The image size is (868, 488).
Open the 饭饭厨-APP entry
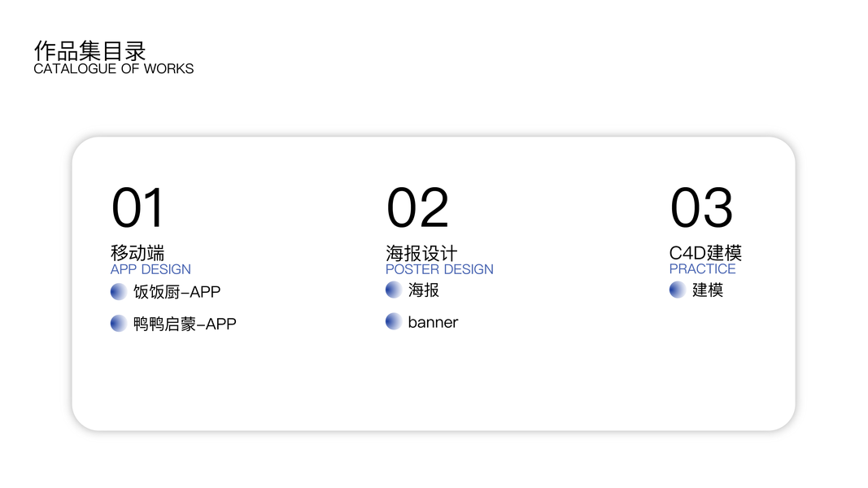pyautogui.click(x=177, y=291)
